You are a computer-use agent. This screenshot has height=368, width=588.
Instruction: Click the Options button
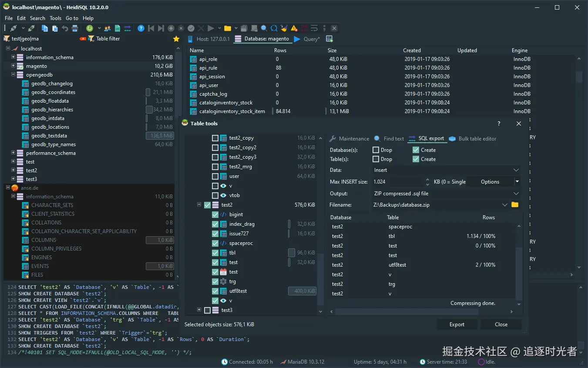[x=490, y=182]
